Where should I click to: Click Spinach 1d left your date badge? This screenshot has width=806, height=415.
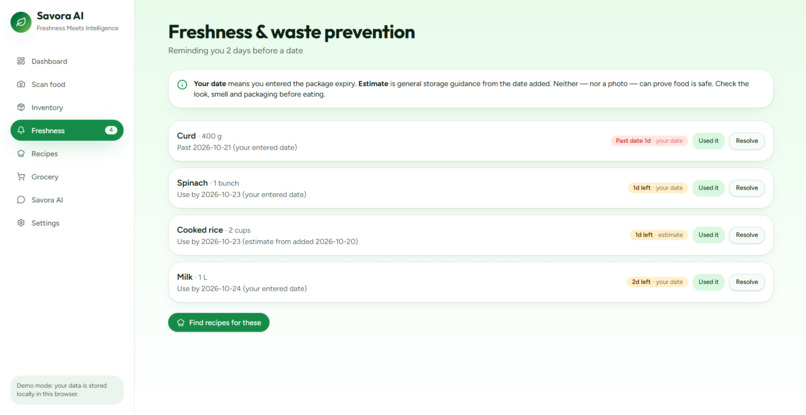[657, 188]
